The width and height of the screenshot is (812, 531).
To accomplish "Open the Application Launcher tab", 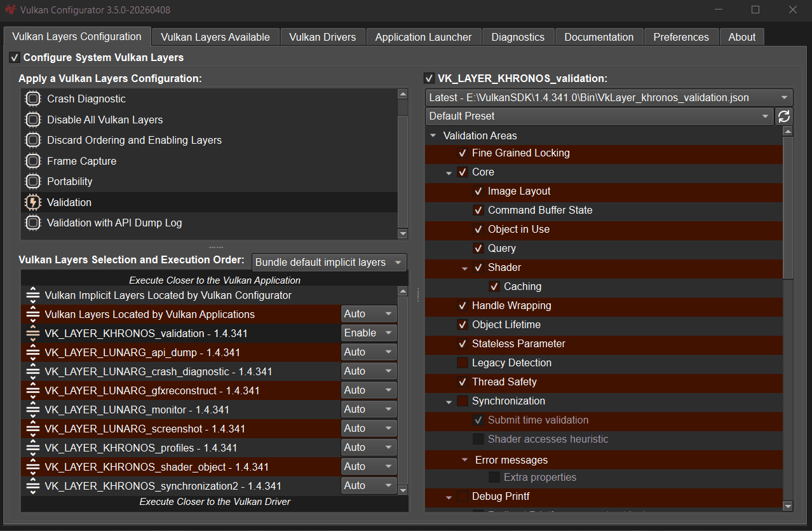I will (x=423, y=37).
